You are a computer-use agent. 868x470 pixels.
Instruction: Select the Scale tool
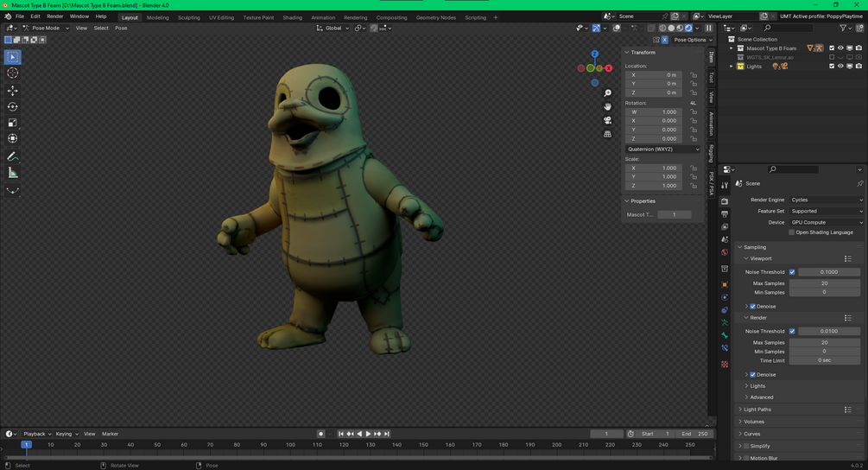click(12, 123)
